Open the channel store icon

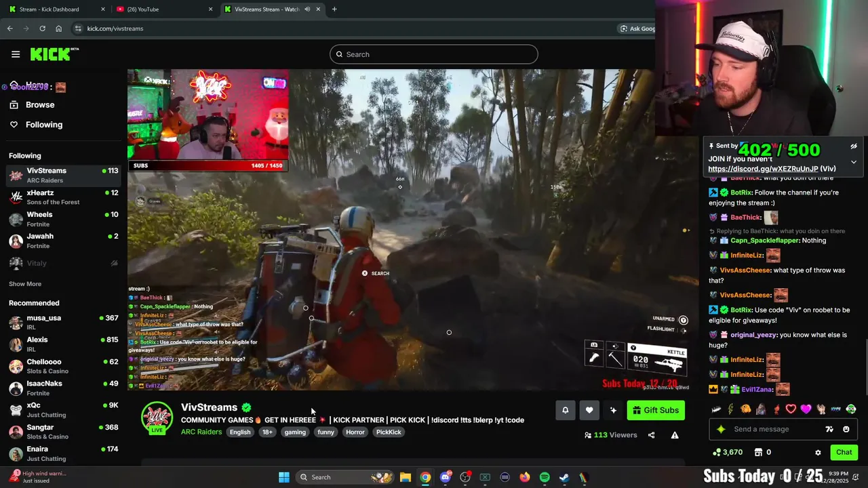(x=759, y=452)
